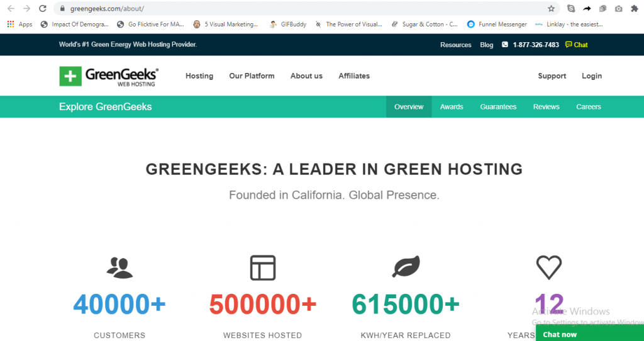
Task: Click the websites hosted layout icon
Action: pyautogui.click(x=263, y=268)
